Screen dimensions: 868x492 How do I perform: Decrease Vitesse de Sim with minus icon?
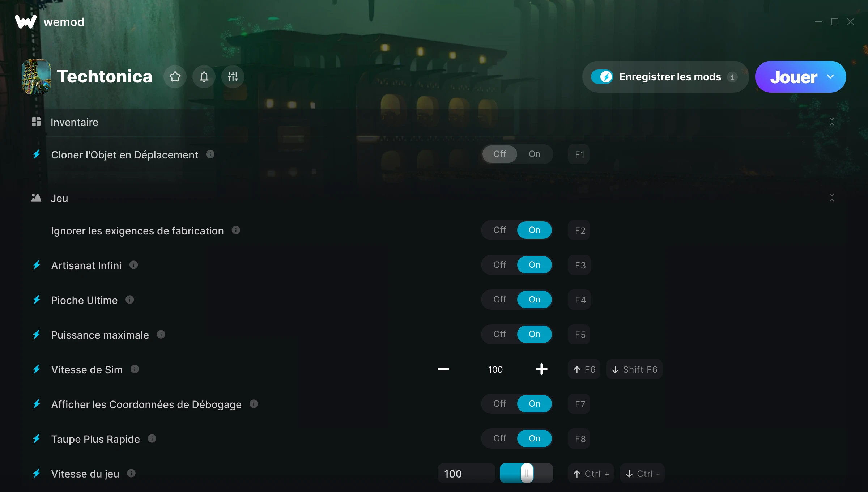(x=443, y=369)
